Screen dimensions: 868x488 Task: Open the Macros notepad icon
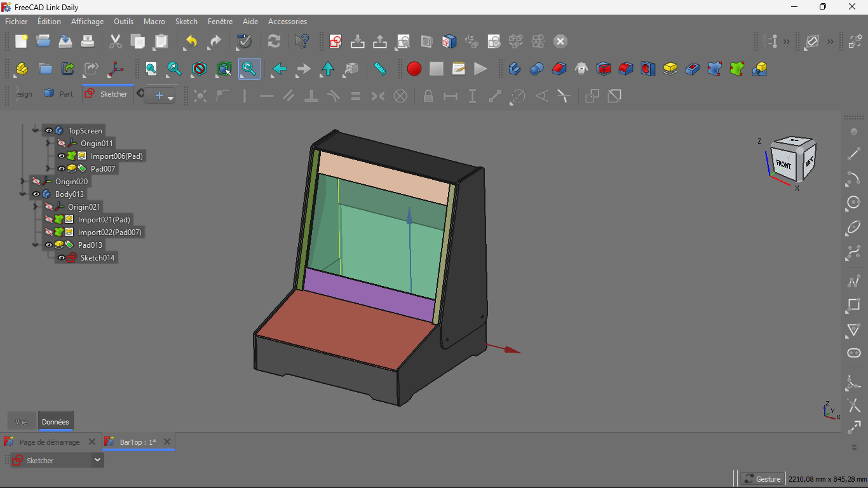[459, 69]
